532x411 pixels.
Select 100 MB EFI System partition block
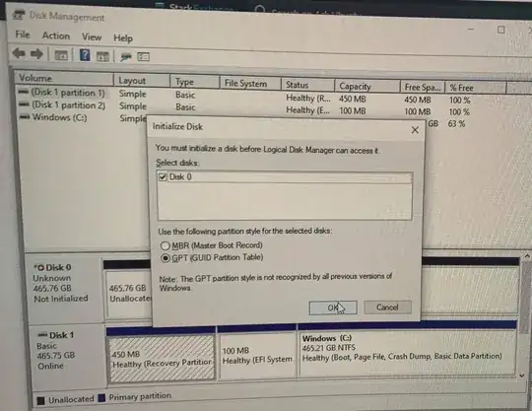(x=257, y=355)
